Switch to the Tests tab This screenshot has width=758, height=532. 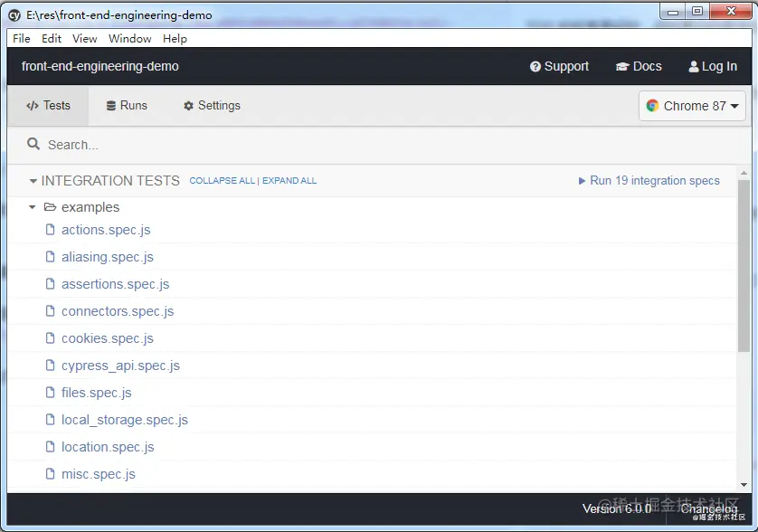(48, 106)
